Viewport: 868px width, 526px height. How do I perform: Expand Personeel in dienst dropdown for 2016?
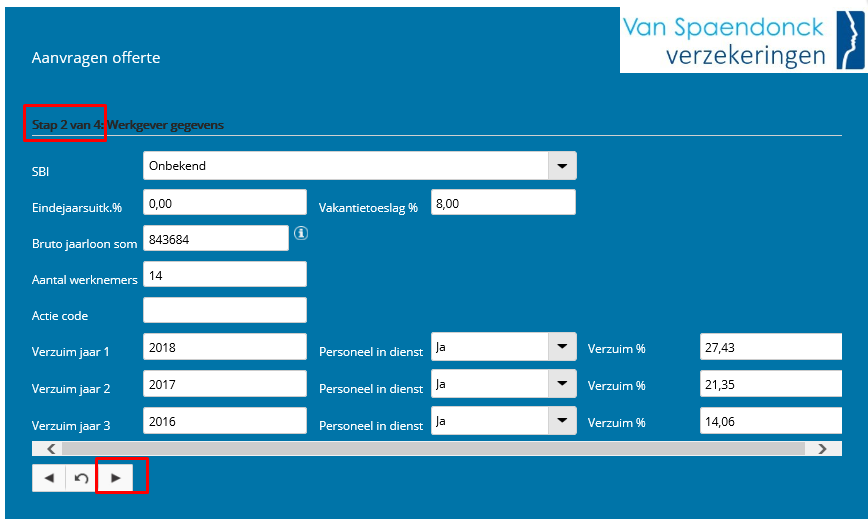point(562,421)
